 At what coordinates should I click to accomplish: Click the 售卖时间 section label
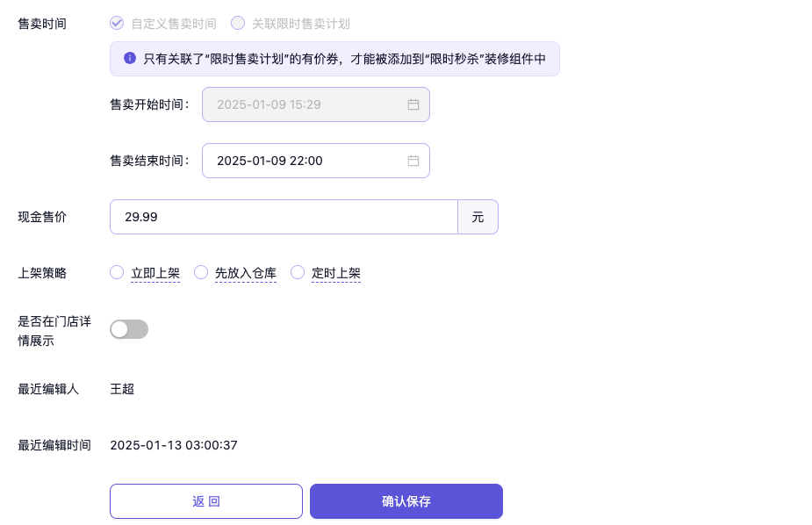tap(42, 24)
